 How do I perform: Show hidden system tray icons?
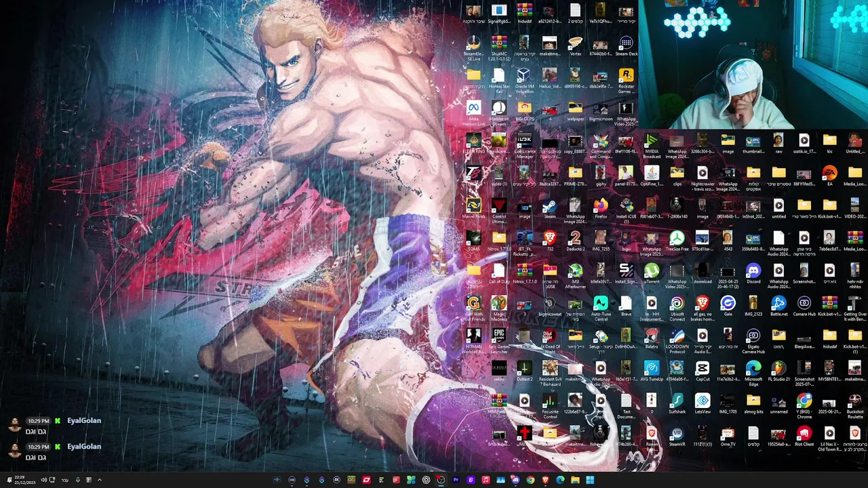(100, 480)
